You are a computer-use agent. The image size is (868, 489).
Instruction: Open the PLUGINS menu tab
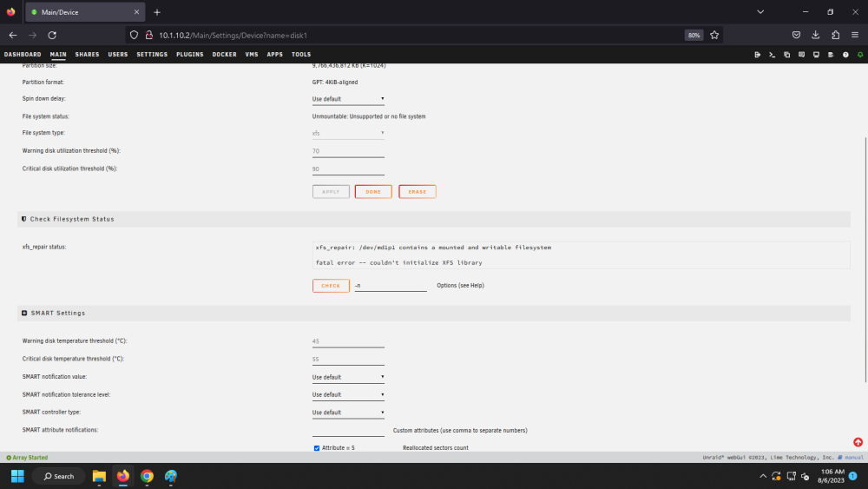click(190, 54)
